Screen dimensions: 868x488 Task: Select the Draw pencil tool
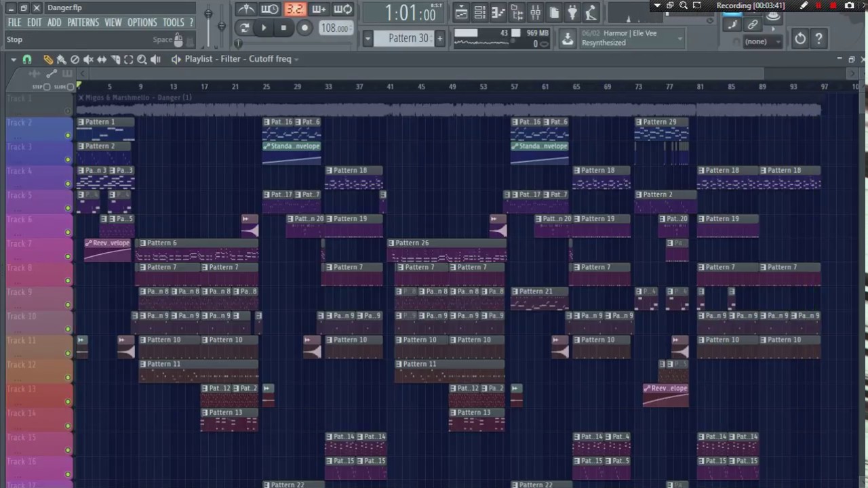point(48,60)
